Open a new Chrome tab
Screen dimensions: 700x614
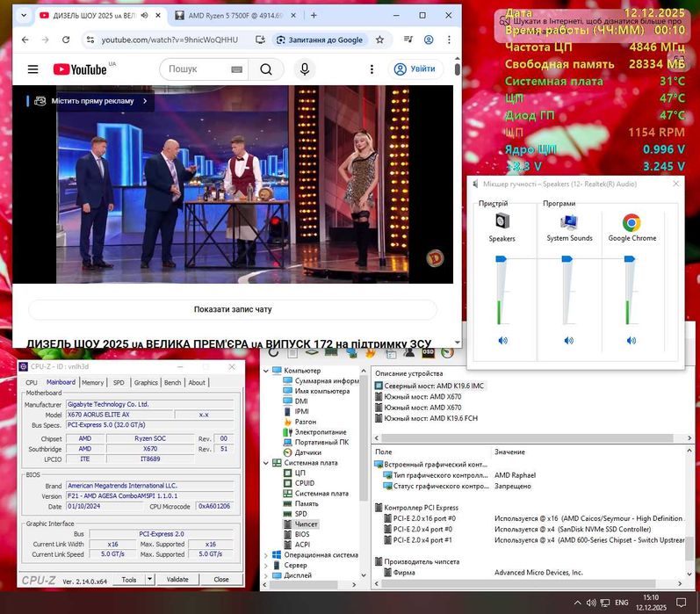point(314,15)
